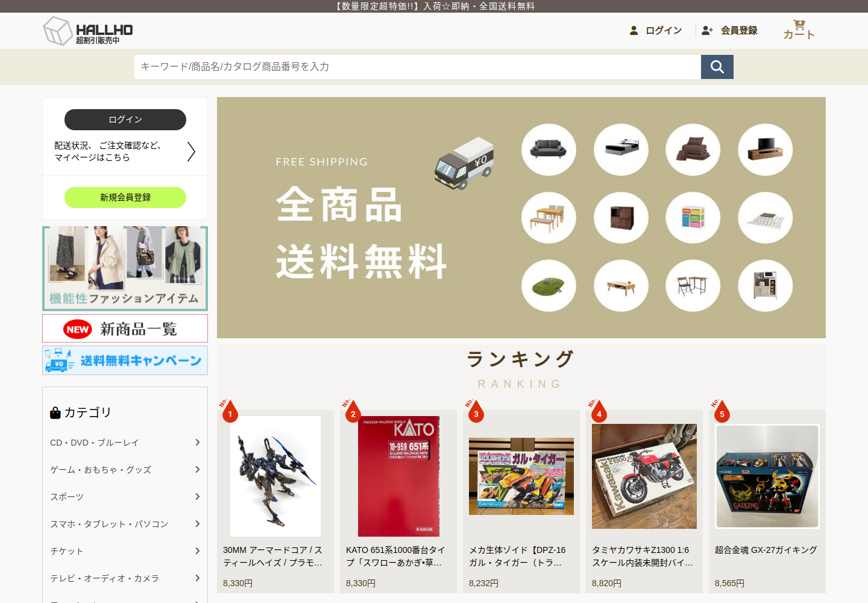Click the dark ログイン button in sidebar
The width and height of the screenshot is (868, 603).
pos(125,119)
